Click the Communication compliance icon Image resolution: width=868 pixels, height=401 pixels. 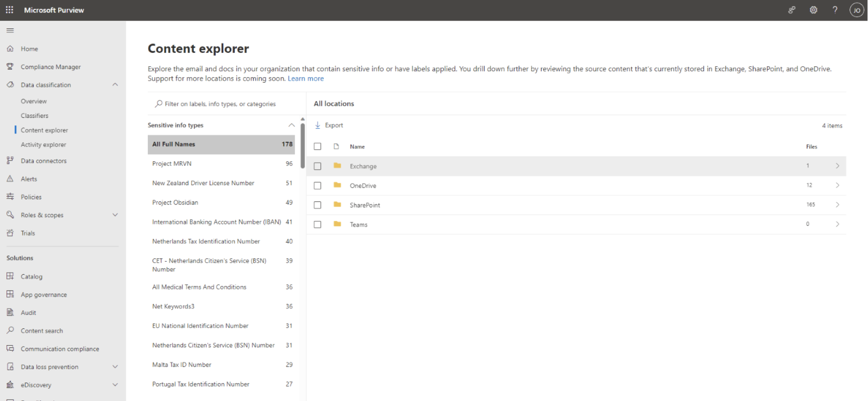(10, 349)
